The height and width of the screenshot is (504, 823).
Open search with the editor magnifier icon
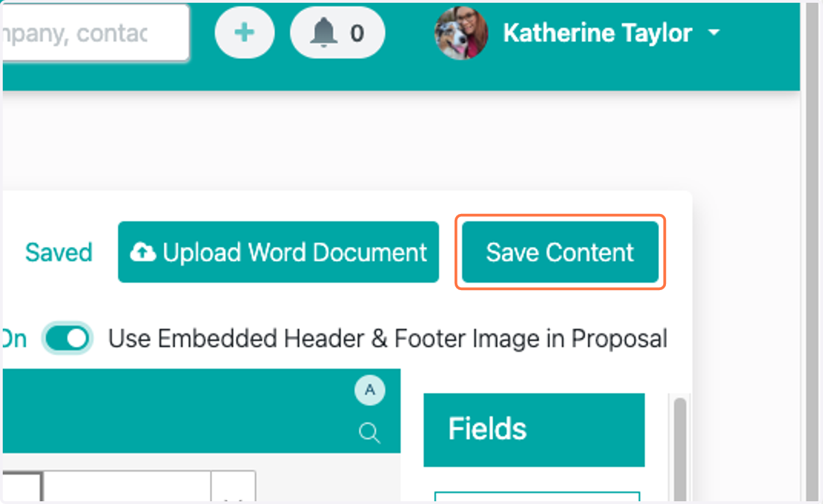coord(370,433)
